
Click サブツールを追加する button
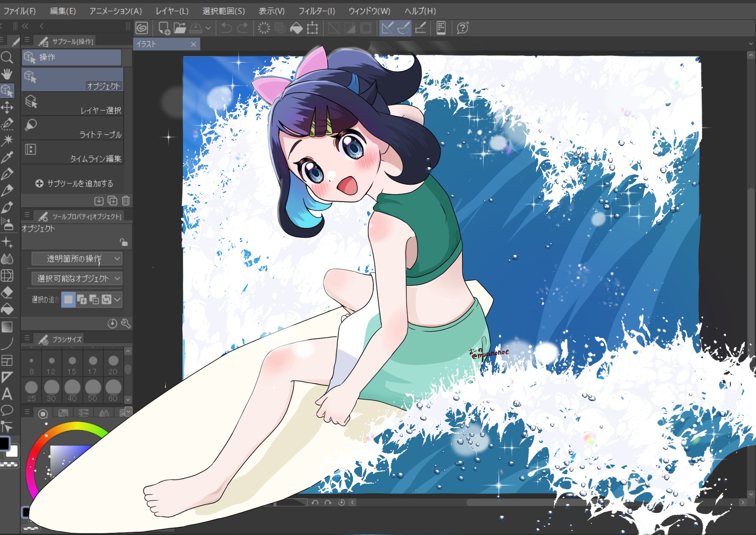coord(74,183)
